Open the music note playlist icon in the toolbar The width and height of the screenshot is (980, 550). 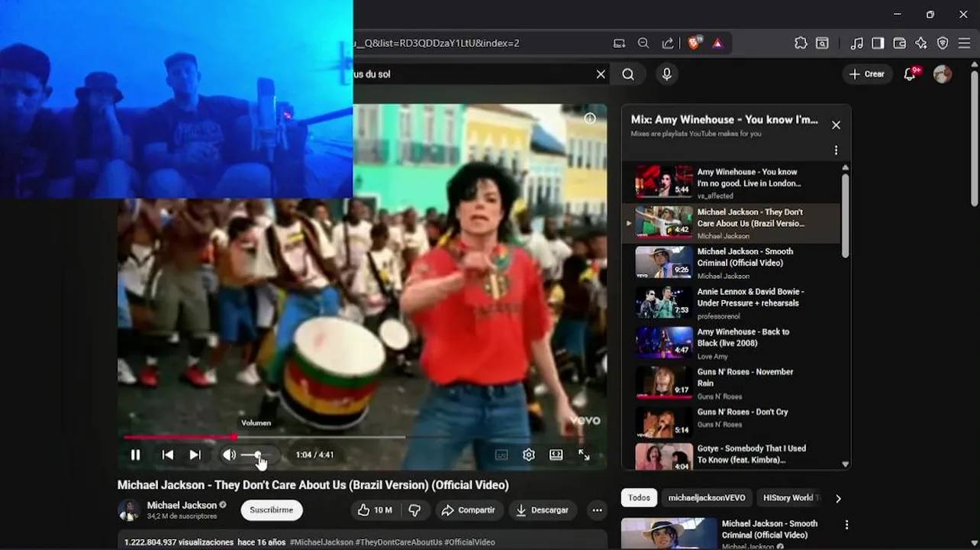point(857,44)
